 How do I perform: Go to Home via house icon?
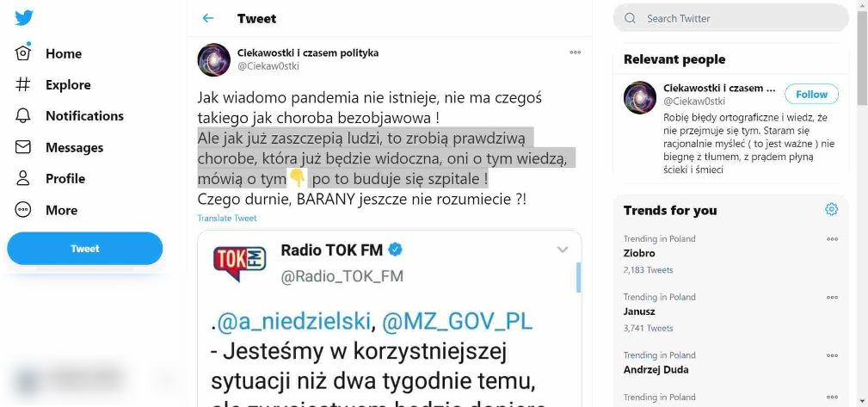pyautogui.click(x=22, y=52)
